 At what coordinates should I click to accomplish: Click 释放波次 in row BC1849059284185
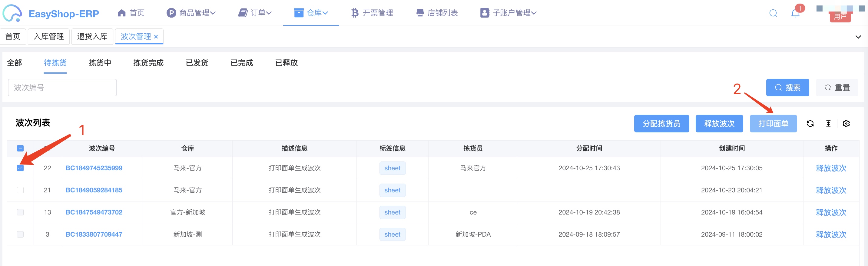(x=831, y=190)
